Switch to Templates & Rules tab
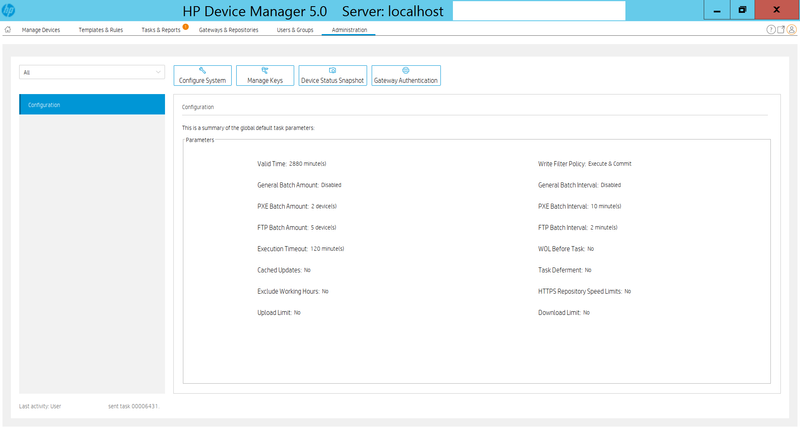This screenshot has width=800, height=429. coord(99,30)
